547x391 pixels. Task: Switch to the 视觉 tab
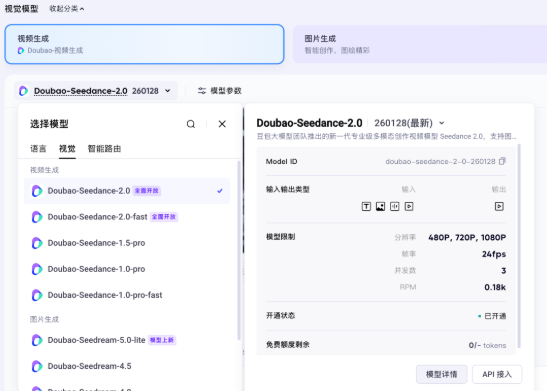(x=67, y=149)
